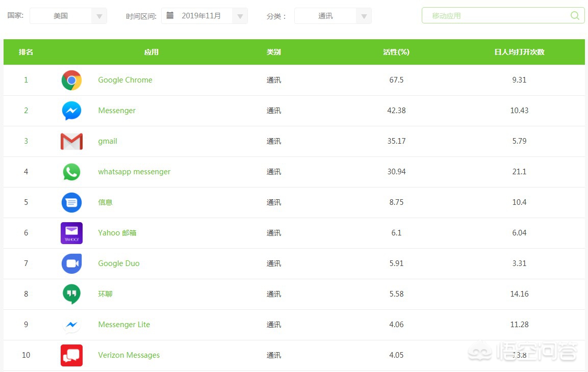Viewport: 588px width, 372px height.
Task: Click the 类别 column header
Action: (x=274, y=52)
